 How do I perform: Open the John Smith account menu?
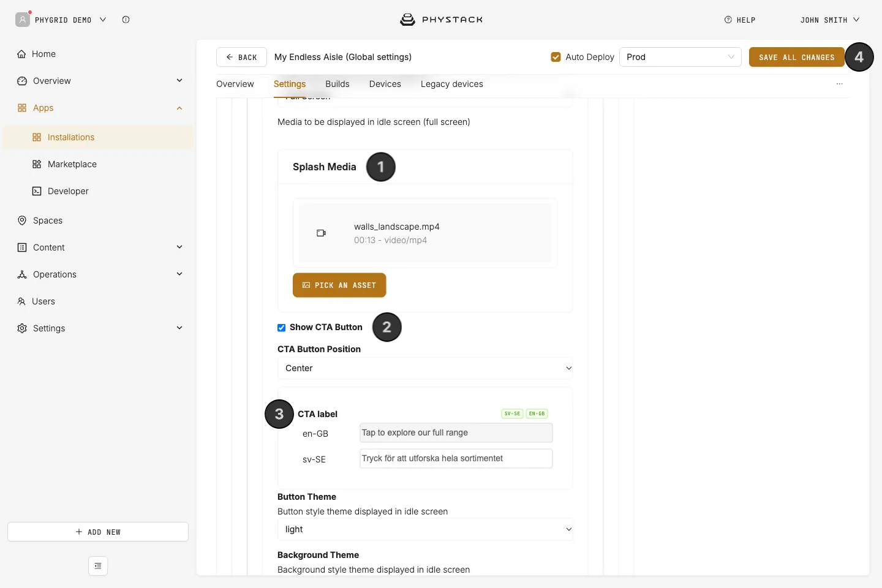(x=830, y=20)
